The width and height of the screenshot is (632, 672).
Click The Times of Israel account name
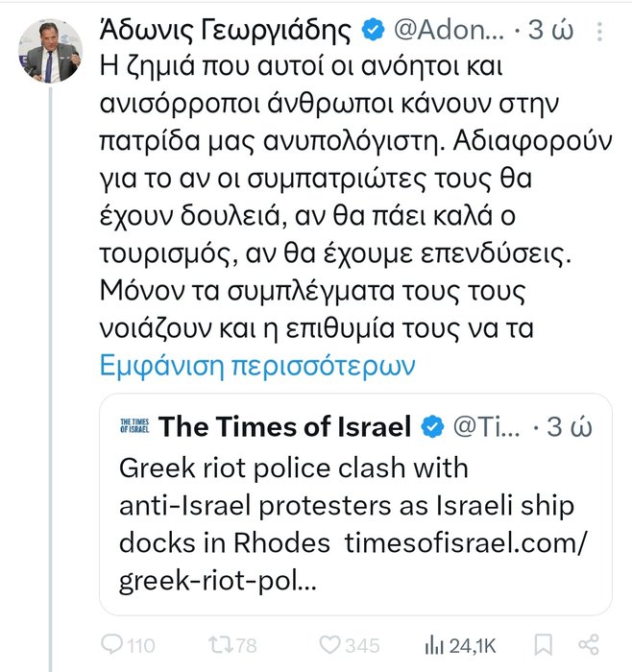tap(284, 426)
